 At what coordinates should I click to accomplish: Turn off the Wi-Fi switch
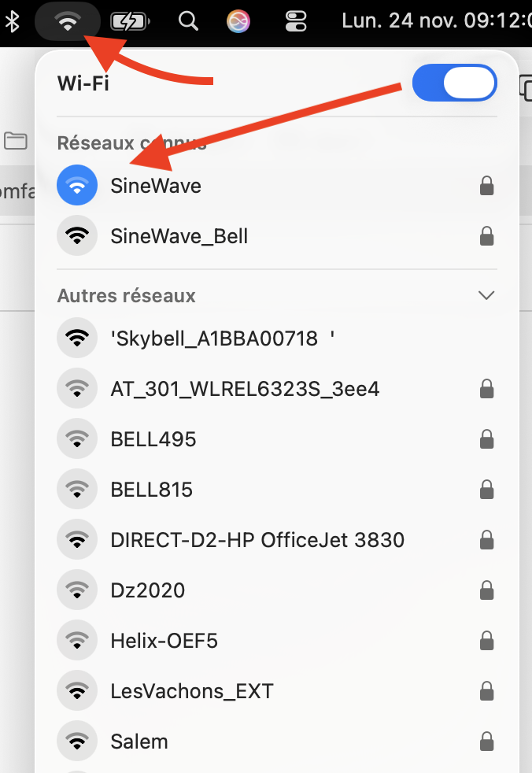[x=455, y=83]
